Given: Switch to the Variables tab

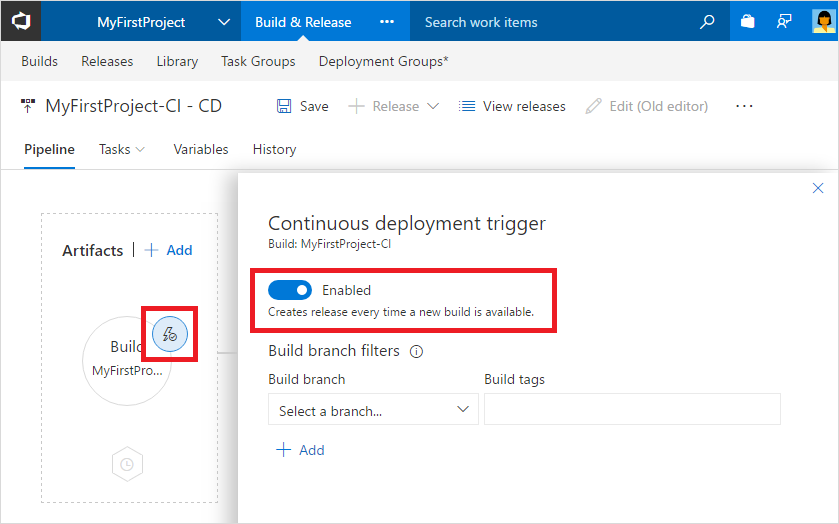Looking at the screenshot, I should tap(201, 149).
